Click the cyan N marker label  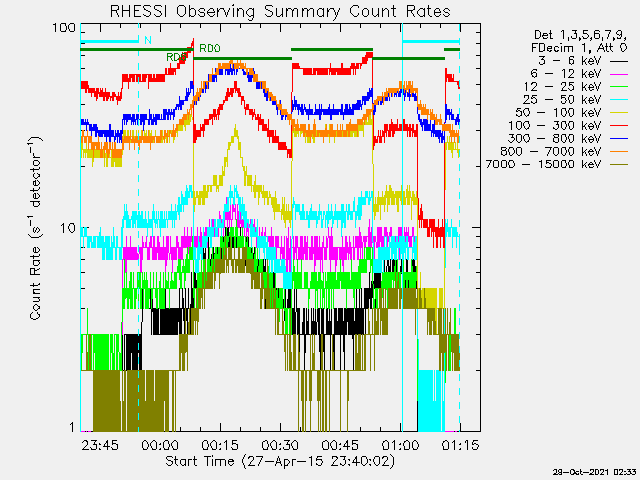pyautogui.click(x=147, y=40)
